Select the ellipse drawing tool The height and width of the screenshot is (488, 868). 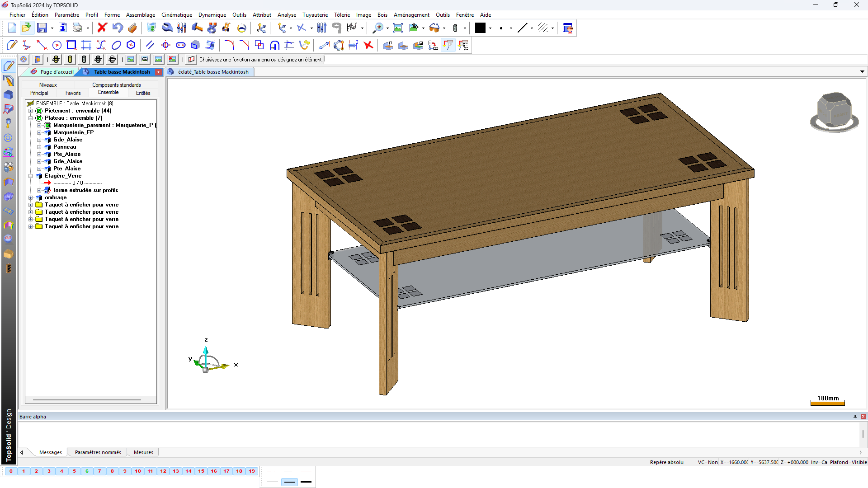coord(116,45)
